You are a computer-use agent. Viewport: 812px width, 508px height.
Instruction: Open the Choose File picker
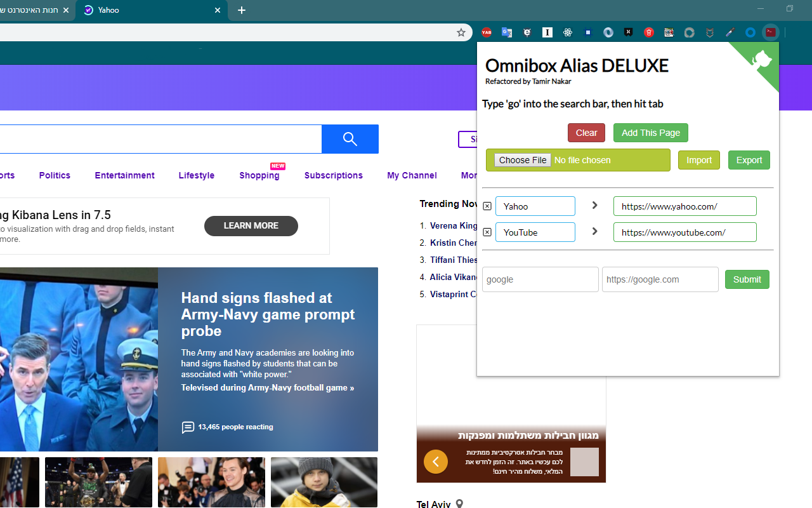click(522, 160)
